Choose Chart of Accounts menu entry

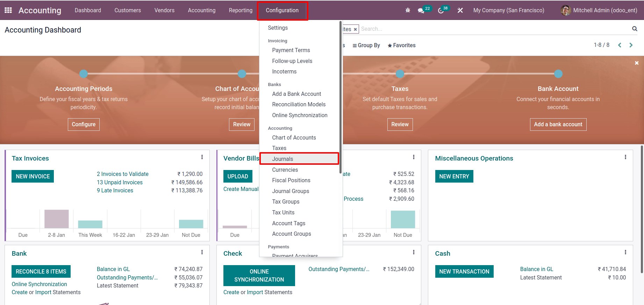(x=294, y=137)
